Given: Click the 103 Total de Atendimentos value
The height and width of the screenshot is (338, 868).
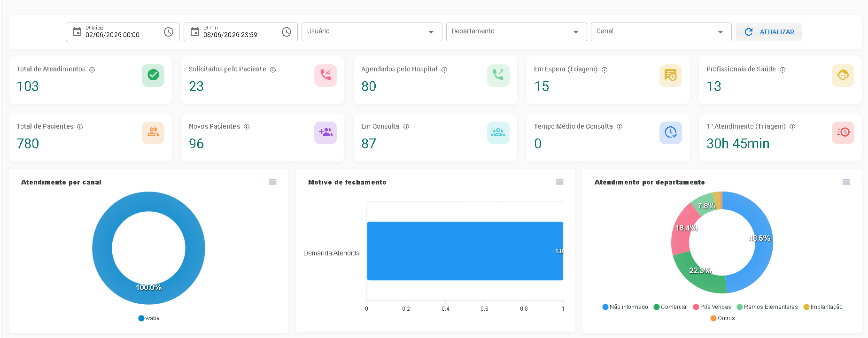Looking at the screenshot, I should pyautogui.click(x=28, y=86).
